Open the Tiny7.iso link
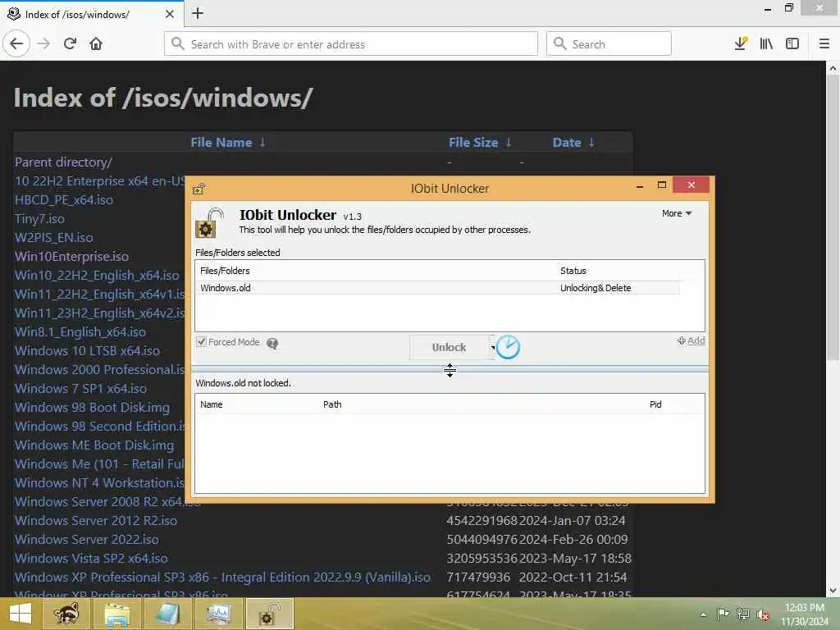This screenshot has width=840, height=630. [x=39, y=218]
